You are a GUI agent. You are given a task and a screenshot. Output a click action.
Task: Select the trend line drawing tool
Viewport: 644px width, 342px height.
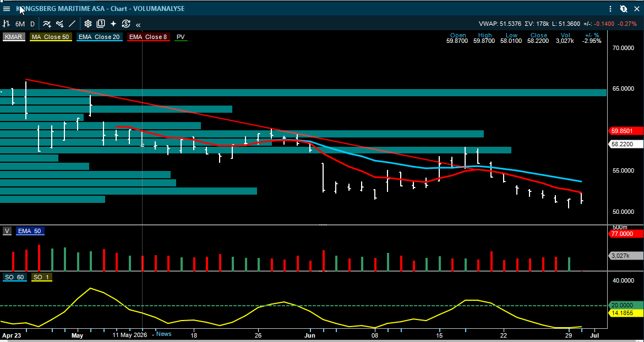coord(72,24)
